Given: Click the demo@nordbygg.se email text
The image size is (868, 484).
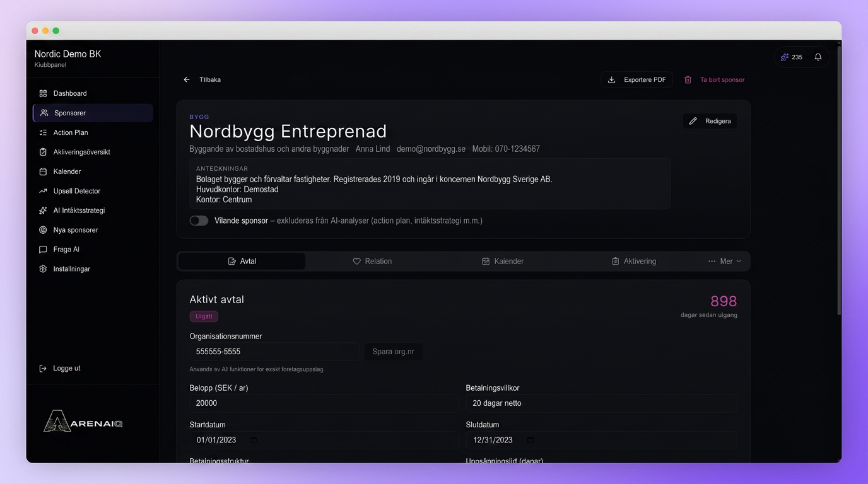Looking at the screenshot, I should (431, 149).
